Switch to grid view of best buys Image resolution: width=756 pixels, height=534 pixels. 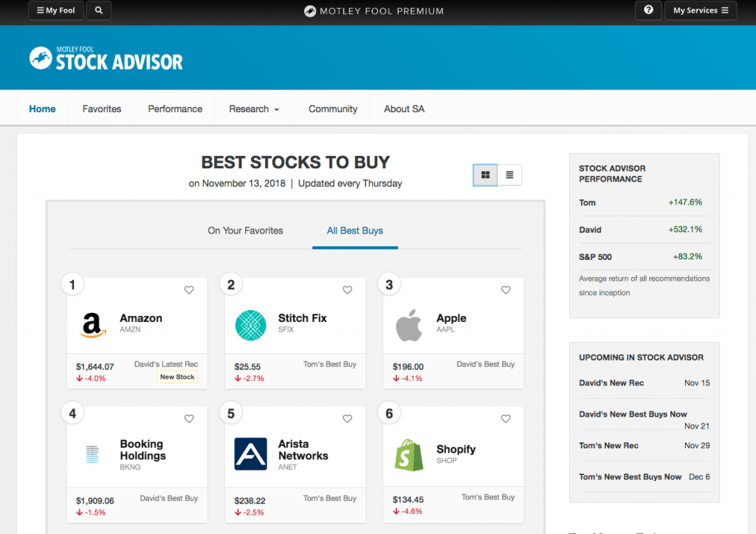(x=484, y=174)
